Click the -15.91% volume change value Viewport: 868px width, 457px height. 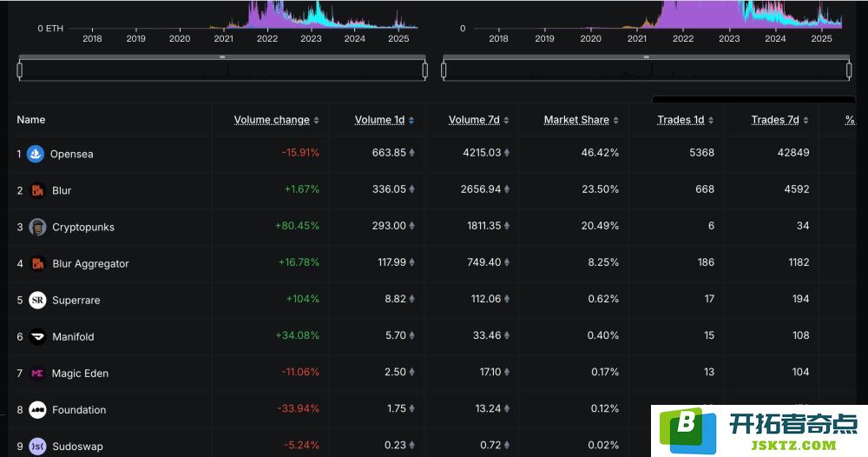point(300,152)
